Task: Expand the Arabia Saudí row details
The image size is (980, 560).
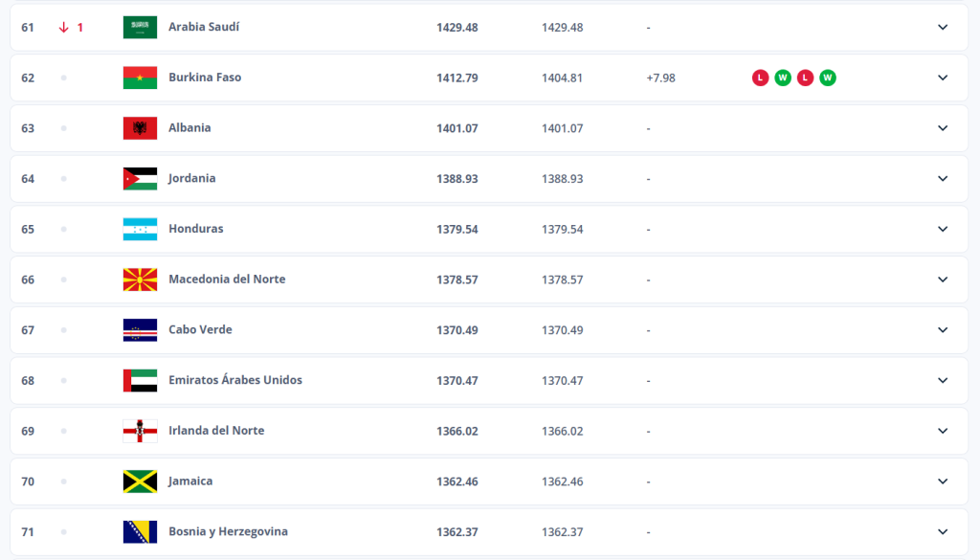Action: [943, 27]
